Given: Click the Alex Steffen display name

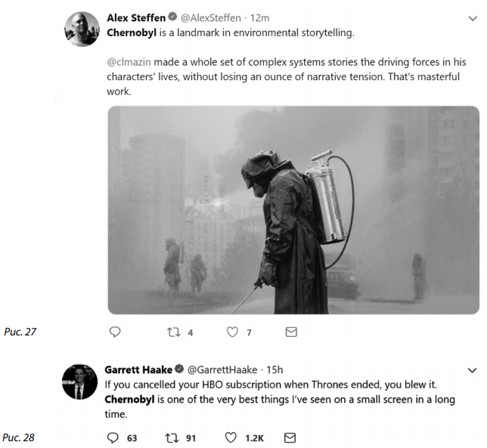Looking at the screenshot, I should (136, 18).
